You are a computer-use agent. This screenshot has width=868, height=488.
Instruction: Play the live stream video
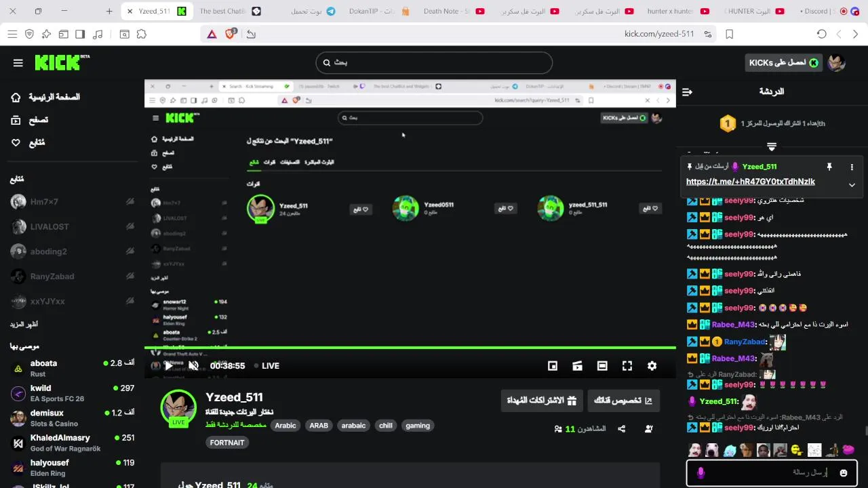click(168, 366)
